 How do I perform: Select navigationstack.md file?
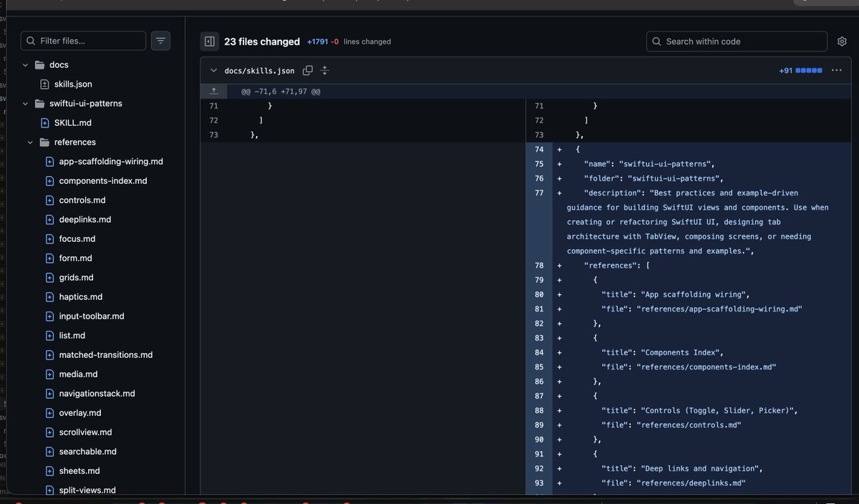97,393
